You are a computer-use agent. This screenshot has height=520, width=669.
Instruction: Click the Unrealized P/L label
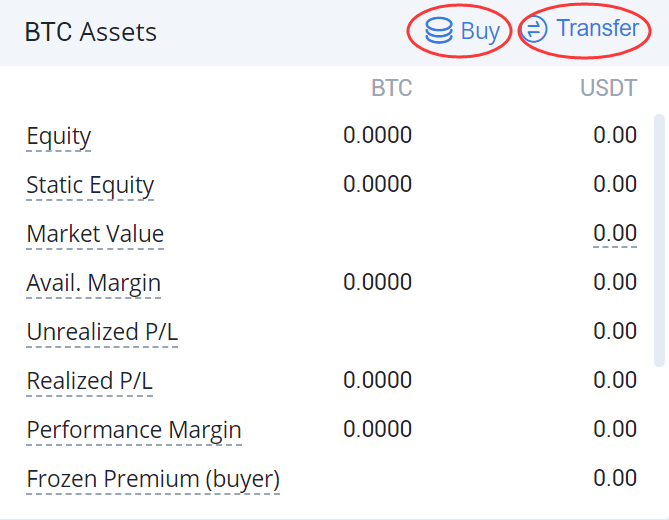coord(102,332)
